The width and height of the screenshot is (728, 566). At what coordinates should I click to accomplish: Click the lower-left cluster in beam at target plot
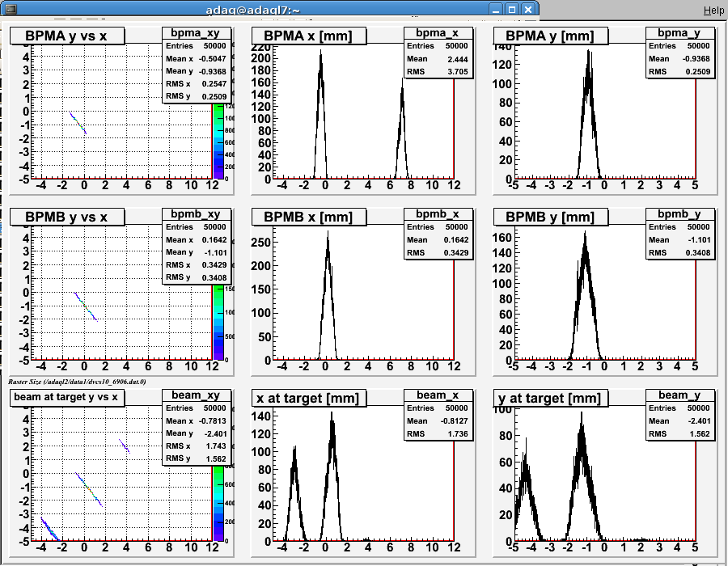[x=49, y=529]
